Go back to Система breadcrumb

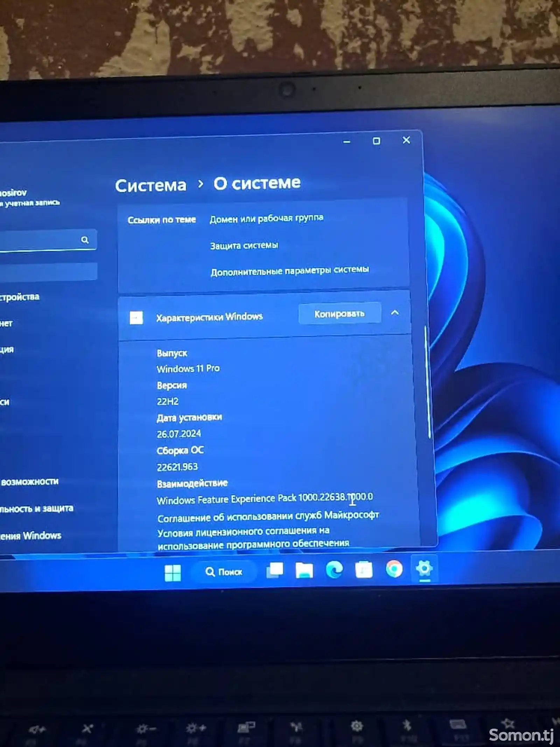[x=151, y=185]
